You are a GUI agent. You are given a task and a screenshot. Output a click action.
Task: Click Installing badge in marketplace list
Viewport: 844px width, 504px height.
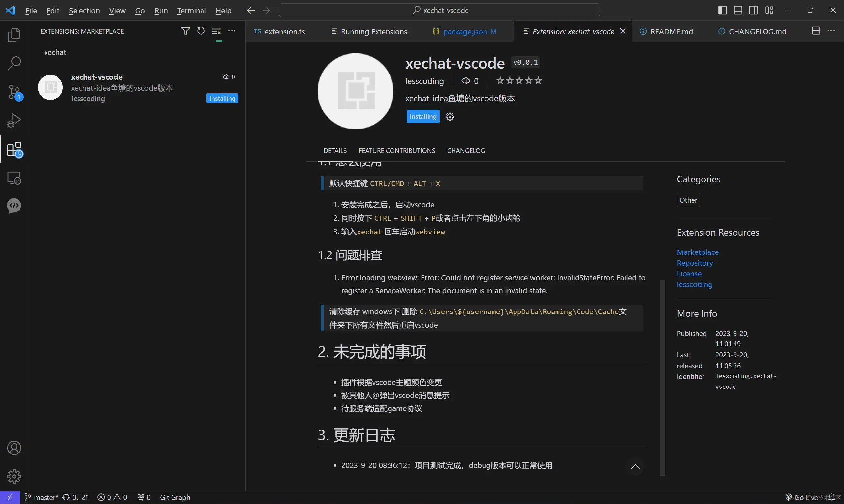pos(222,98)
